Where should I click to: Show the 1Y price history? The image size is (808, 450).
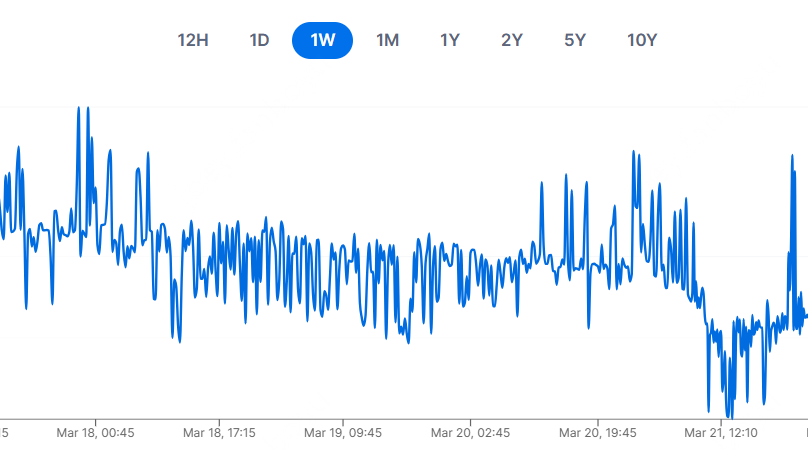click(450, 40)
